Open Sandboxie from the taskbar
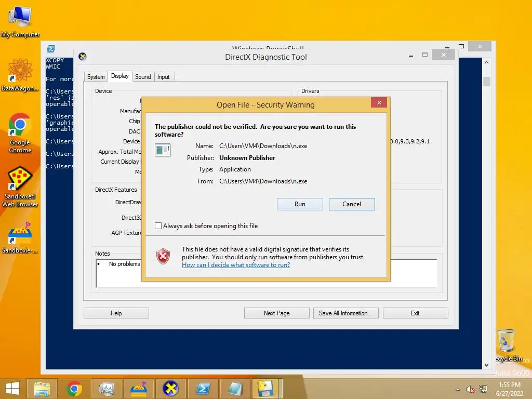The height and width of the screenshot is (399, 532). click(x=138, y=389)
